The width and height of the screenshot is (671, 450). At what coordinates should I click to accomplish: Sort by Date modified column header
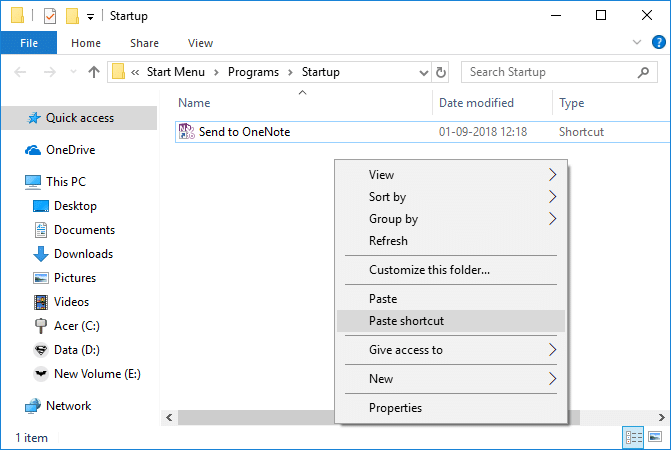[477, 103]
